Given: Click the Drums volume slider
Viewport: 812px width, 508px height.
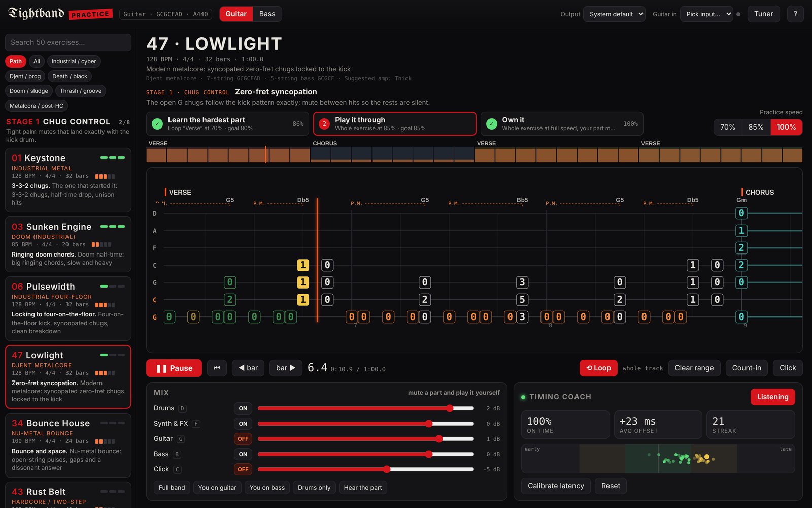Looking at the screenshot, I should [x=366, y=408].
